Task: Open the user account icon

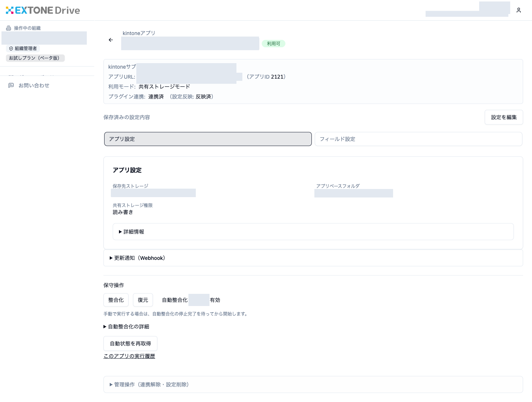Action: coord(519,10)
